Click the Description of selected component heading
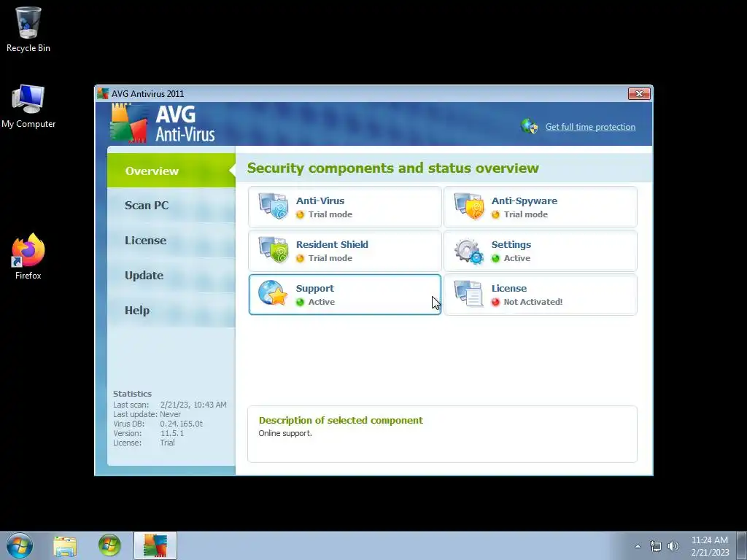747x560 pixels. [341, 421]
